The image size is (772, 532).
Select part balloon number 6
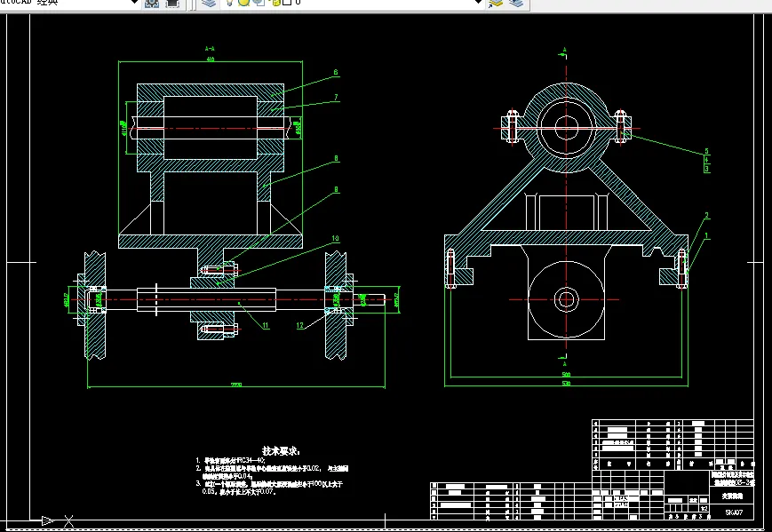click(x=336, y=72)
